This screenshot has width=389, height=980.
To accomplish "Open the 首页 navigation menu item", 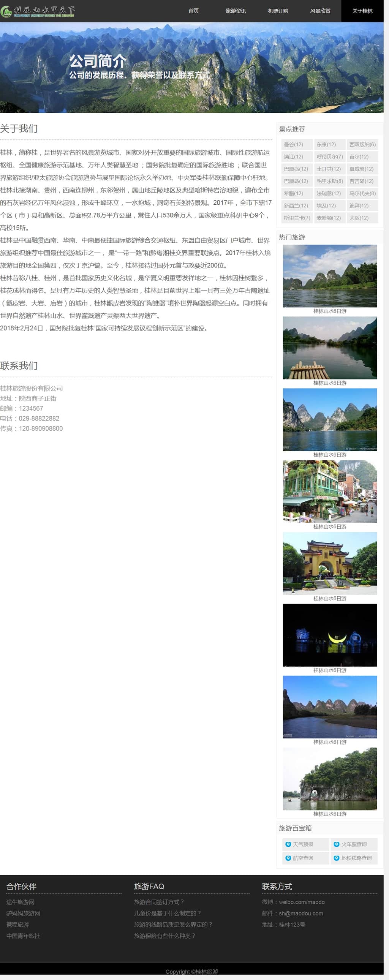I will tap(193, 11).
